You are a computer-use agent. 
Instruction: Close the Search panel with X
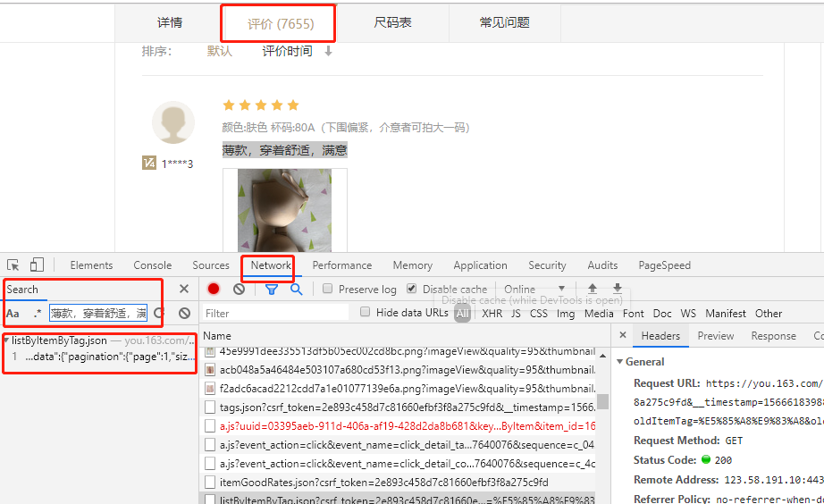[184, 289]
